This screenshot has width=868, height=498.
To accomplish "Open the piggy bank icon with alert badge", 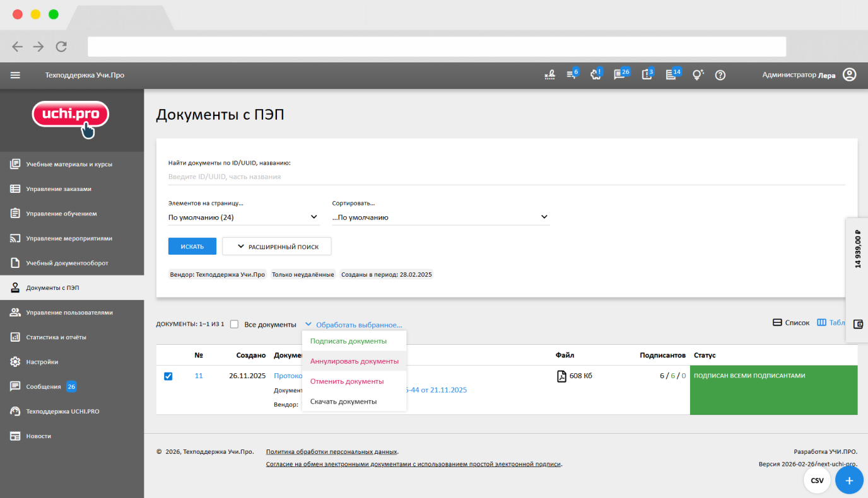I will (595, 75).
